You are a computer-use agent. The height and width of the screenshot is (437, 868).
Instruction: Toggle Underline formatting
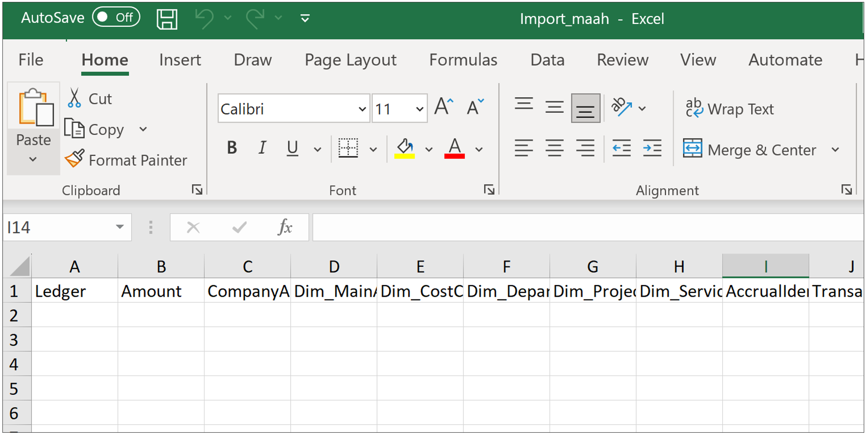[x=292, y=148]
